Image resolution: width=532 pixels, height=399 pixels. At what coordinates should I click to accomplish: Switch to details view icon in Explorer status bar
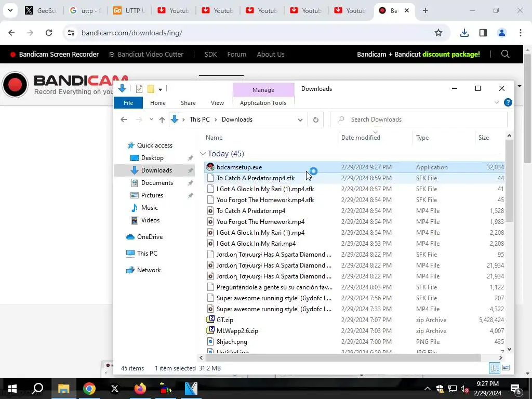tap(495, 368)
